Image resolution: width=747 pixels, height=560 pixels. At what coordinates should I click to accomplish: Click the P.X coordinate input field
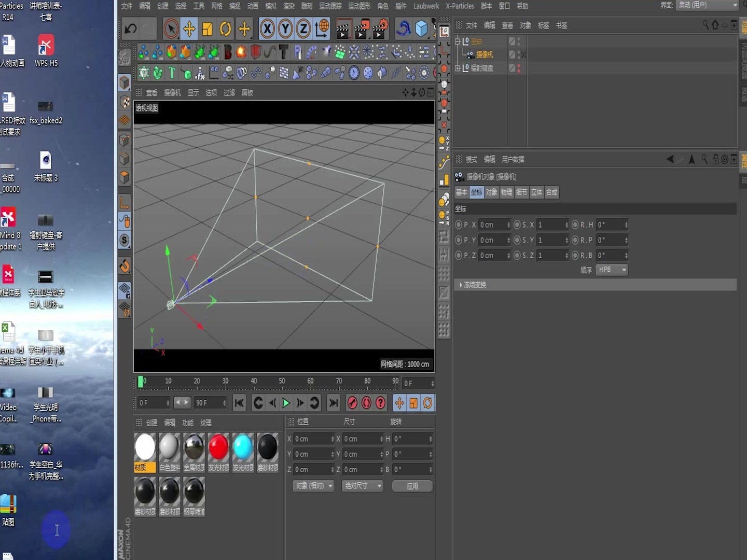pos(493,225)
